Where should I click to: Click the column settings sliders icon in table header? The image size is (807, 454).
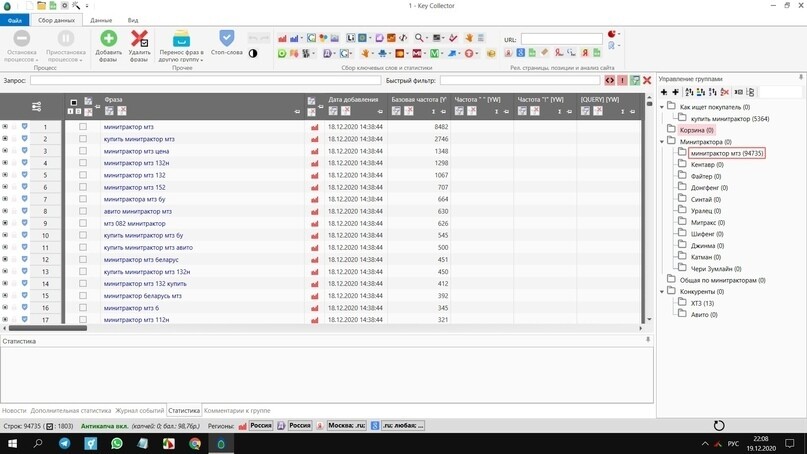(36, 107)
